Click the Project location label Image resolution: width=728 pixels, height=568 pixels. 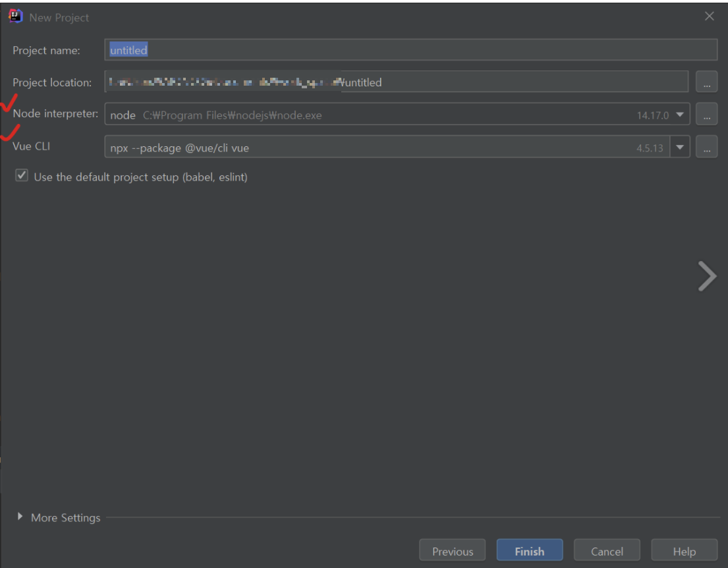coord(52,82)
